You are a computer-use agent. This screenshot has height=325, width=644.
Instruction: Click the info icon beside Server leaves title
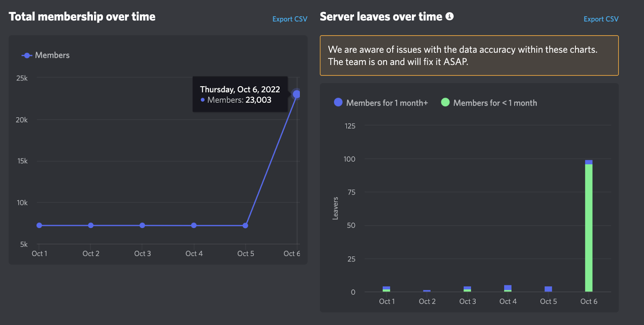pos(450,16)
